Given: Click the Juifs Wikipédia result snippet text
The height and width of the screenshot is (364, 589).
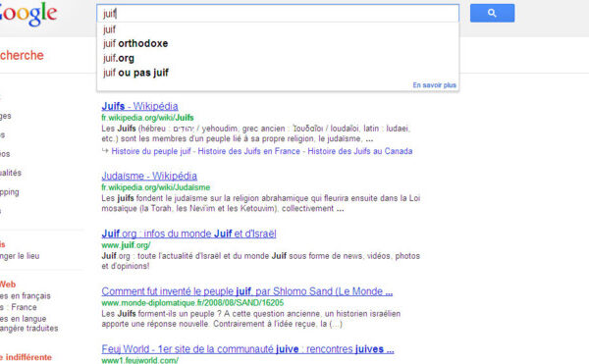Looking at the screenshot, I should tap(256, 133).
